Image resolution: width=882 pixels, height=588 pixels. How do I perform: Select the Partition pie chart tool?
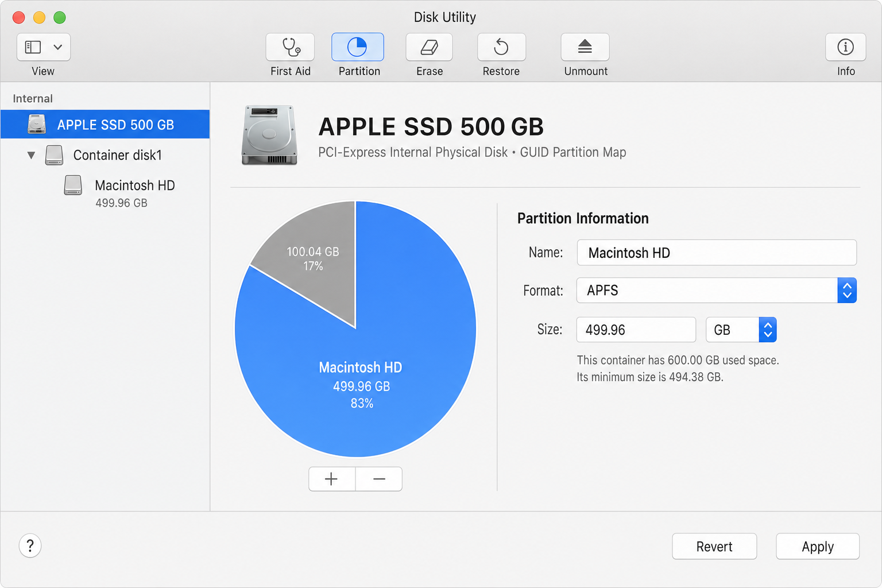click(358, 47)
